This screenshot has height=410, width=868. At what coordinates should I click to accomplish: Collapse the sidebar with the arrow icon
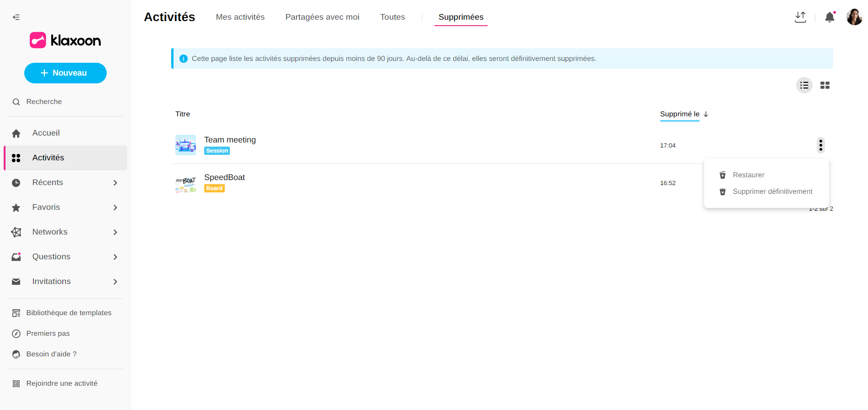[x=16, y=17]
